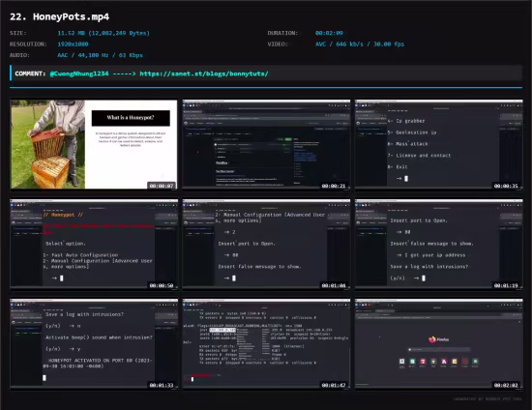The width and height of the screenshot is (532, 410).
Task: Click the AAC audio codec info
Action: pyautogui.click(x=100, y=55)
